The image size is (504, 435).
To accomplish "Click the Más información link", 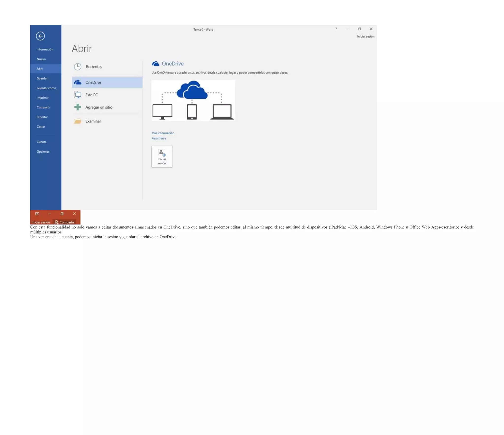I will 163,133.
